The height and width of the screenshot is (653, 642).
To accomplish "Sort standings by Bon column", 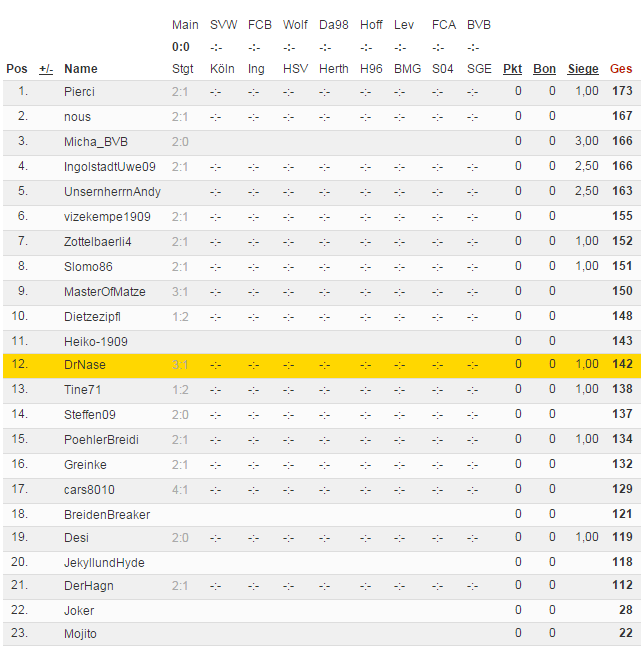I will pos(544,69).
